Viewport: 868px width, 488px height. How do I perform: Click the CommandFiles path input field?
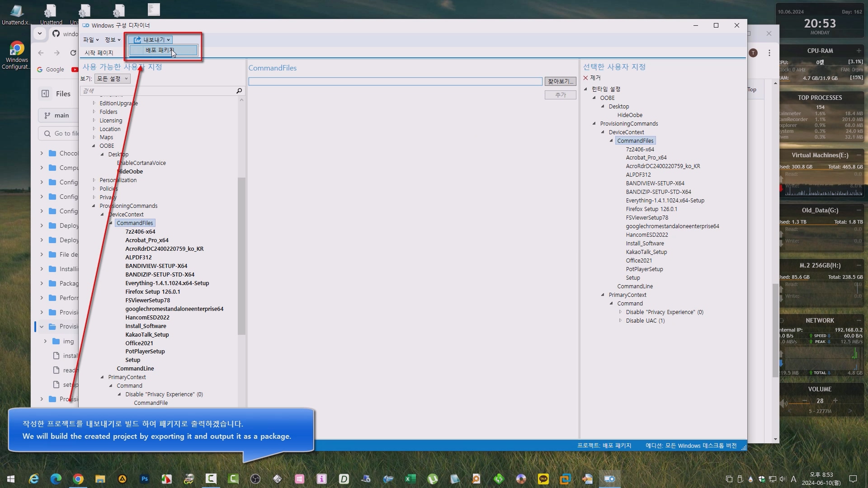tap(395, 81)
